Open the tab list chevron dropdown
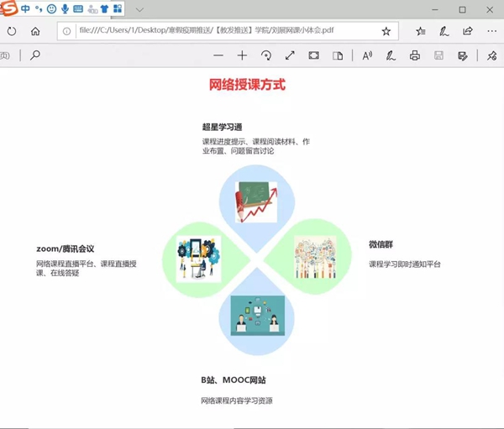Image resolution: width=504 pixels, height=429 pixels. (x=139, y=9)
